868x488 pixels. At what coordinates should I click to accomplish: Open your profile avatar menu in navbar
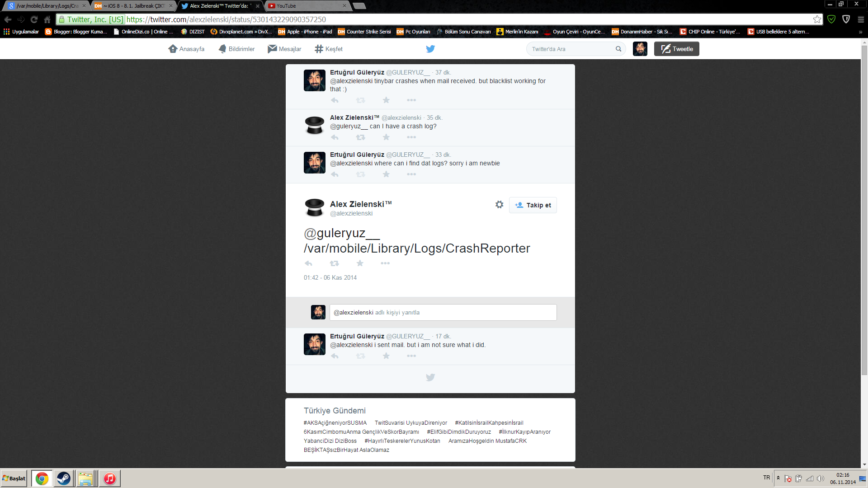640,49
